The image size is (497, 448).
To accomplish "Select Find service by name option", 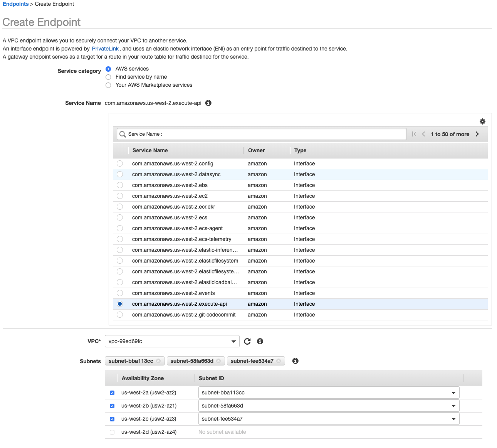I will point(108,77).
